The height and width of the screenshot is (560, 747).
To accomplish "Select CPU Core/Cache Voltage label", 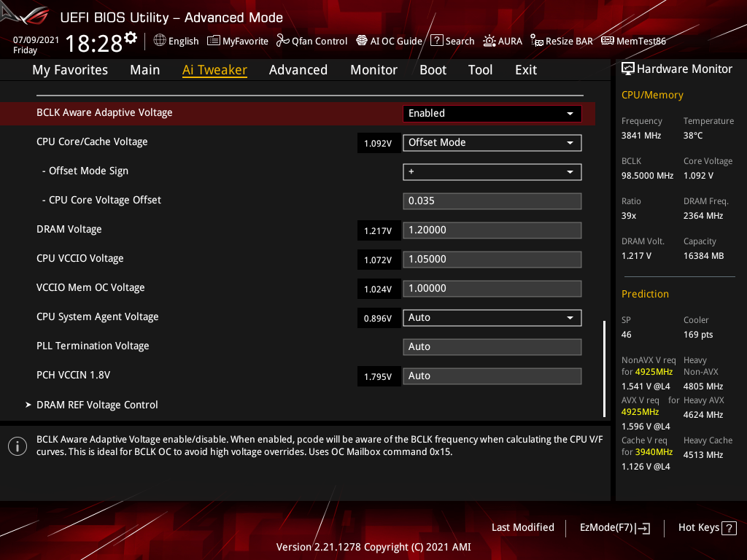I will coord(92,142).
